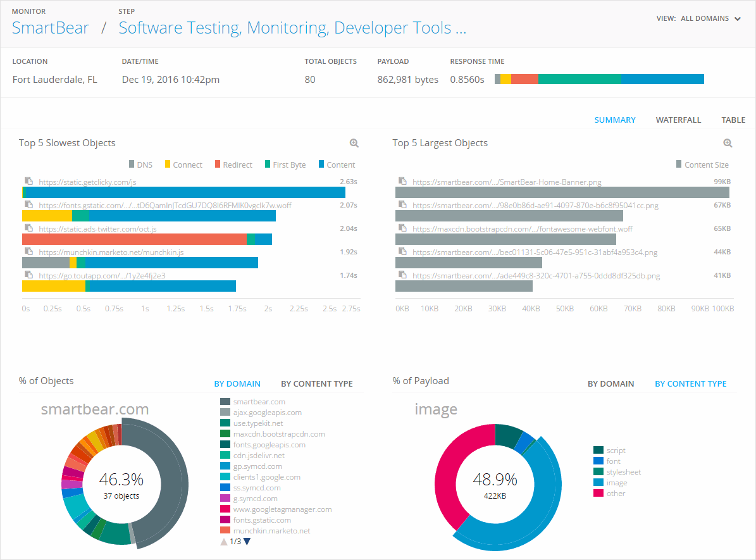Switch to the Waterfall tab
756x560 pixels.
tap(678, 120)
